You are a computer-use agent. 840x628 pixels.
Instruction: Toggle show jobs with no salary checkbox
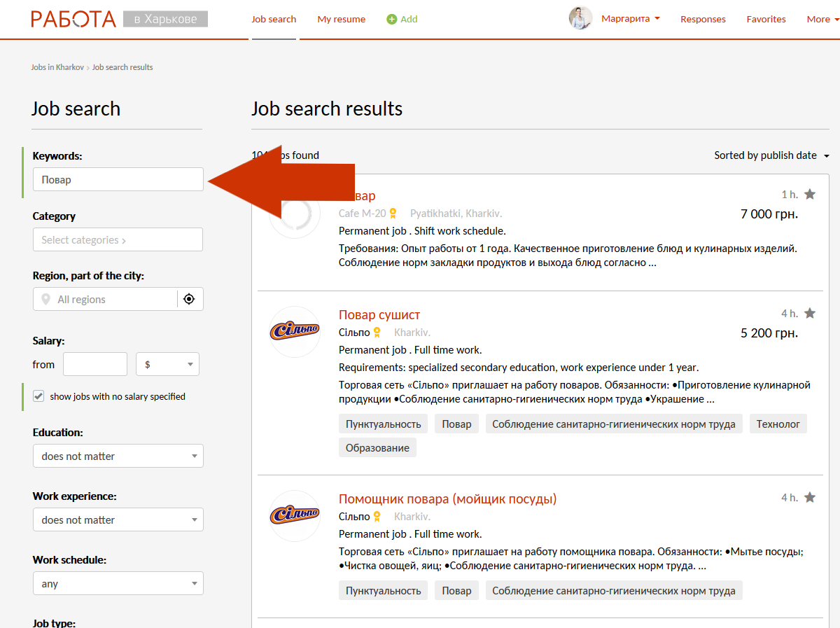38,396
